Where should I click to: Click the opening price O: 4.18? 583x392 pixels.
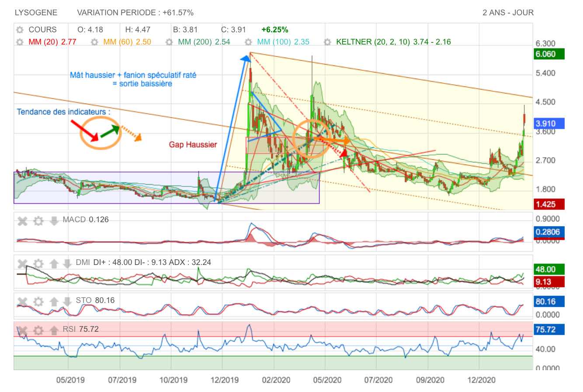pyautogui.click(x=90, y=30)
